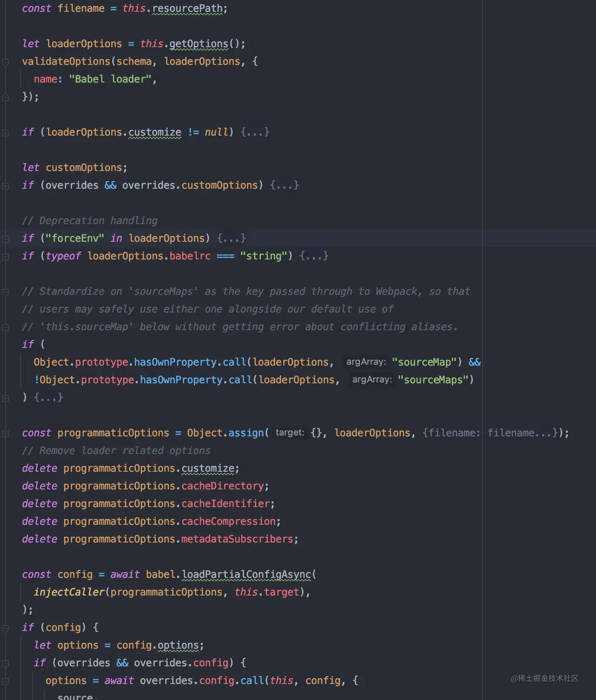This screenshot has width=596, height=700.
Task: Collapse the 'if (config) {' block
Action: [5, 628]
